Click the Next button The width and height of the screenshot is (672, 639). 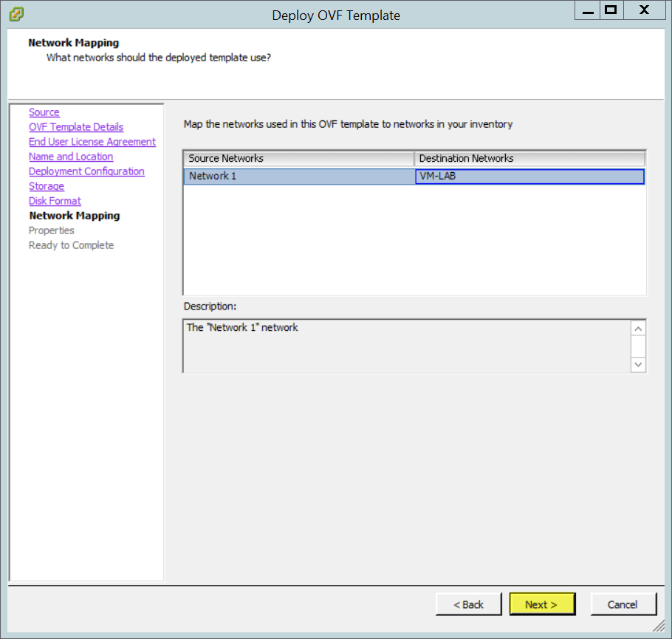[542, 604]
